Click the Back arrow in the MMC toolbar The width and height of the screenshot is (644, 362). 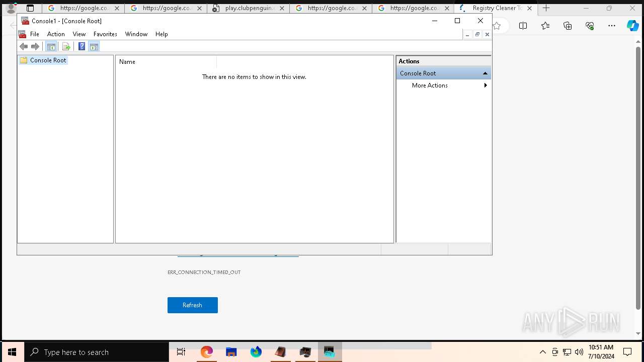24,47
